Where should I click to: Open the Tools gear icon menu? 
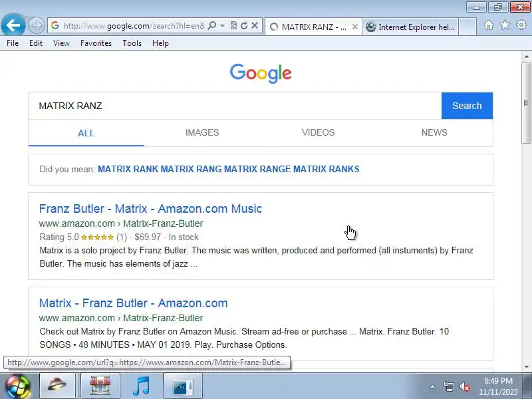click(x=521, y=25)
